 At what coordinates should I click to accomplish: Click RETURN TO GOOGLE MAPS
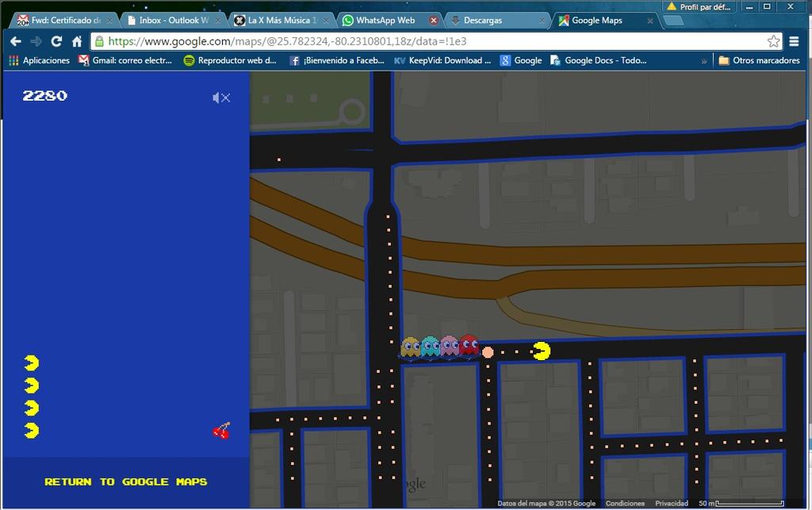point(124,481)
